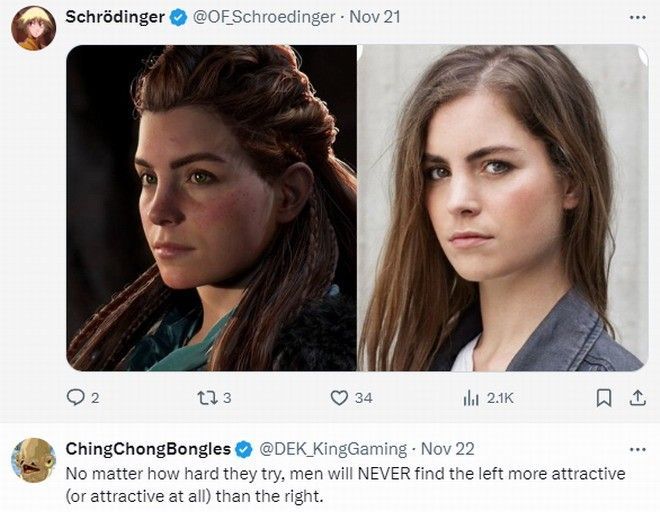
Task: Open ChingChongBongles' profile avatar
Action: (x=33, y=460)
